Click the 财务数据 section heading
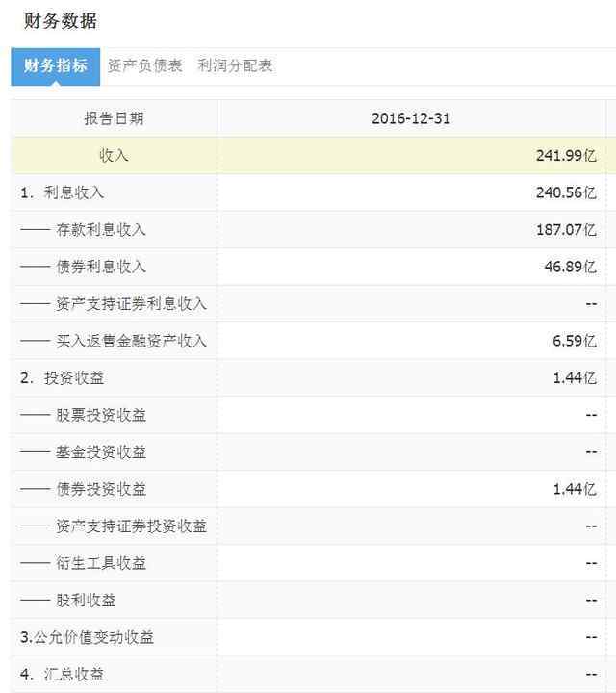616x693 pixels. 61,21
